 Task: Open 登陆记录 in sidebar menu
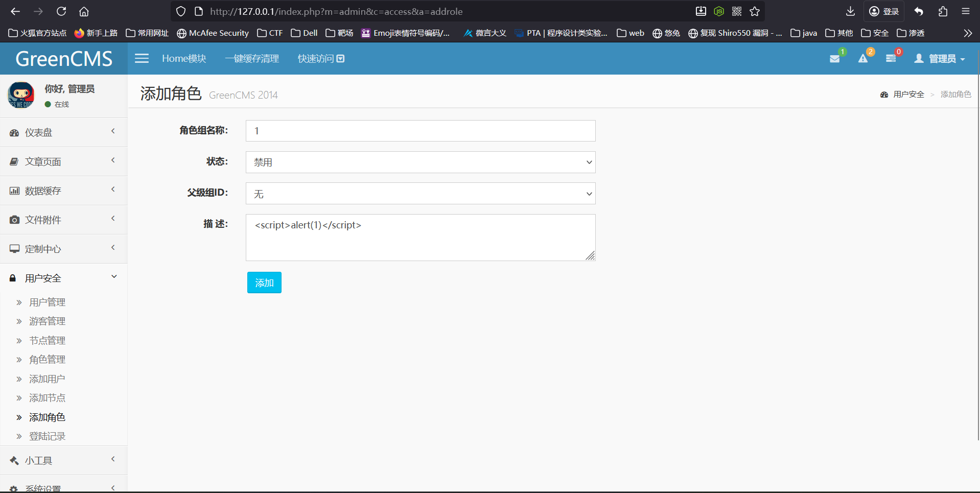point(47,436)
